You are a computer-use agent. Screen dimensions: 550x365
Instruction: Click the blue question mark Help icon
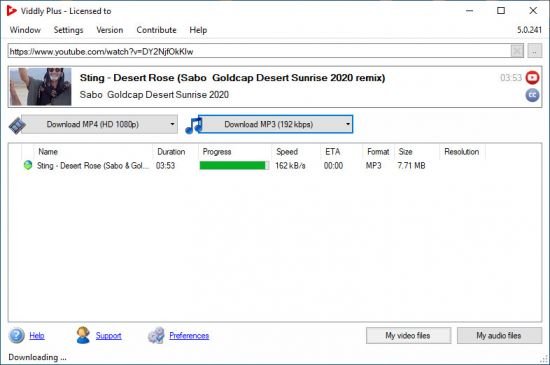tap(16, 336)
